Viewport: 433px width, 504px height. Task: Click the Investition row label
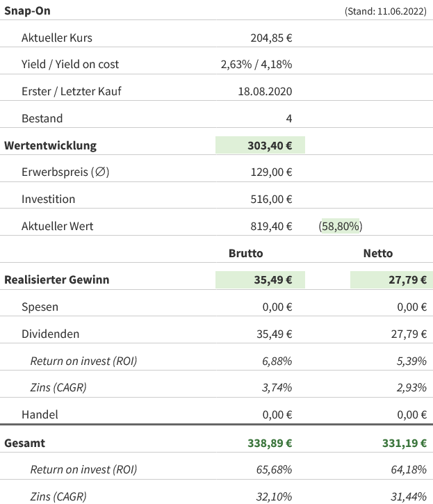48,199
